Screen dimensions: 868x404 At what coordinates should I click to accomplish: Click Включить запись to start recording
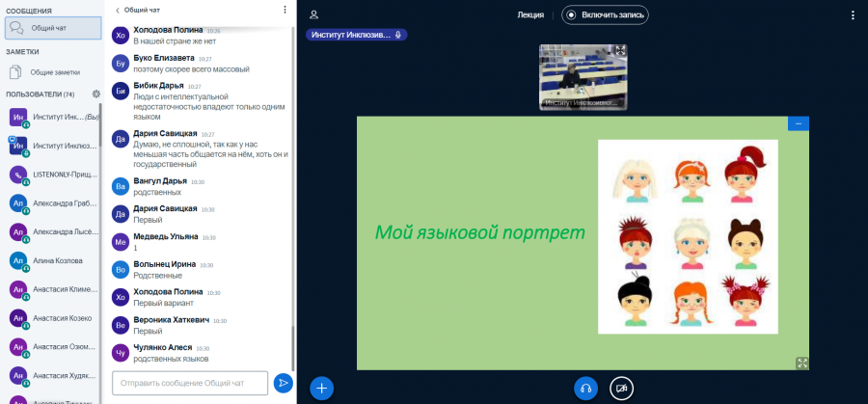pos(605,14)
